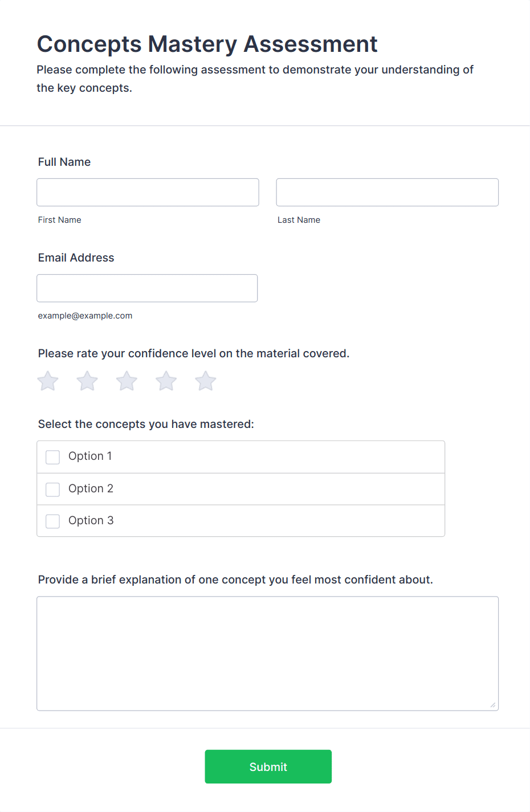Click the Full Name field label

point(64,162)
